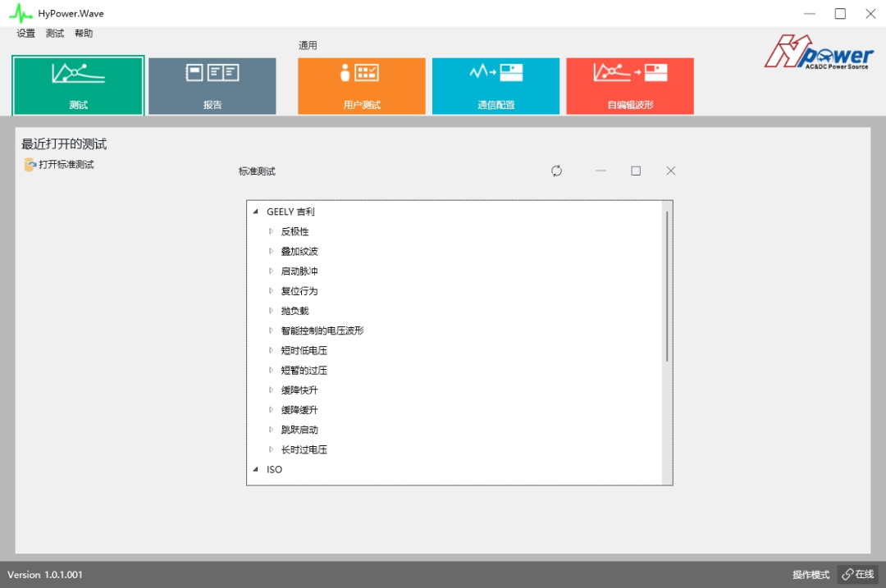Click the 最近打开的测试 heading
The image size is (886, 588).
click(64, 144)
